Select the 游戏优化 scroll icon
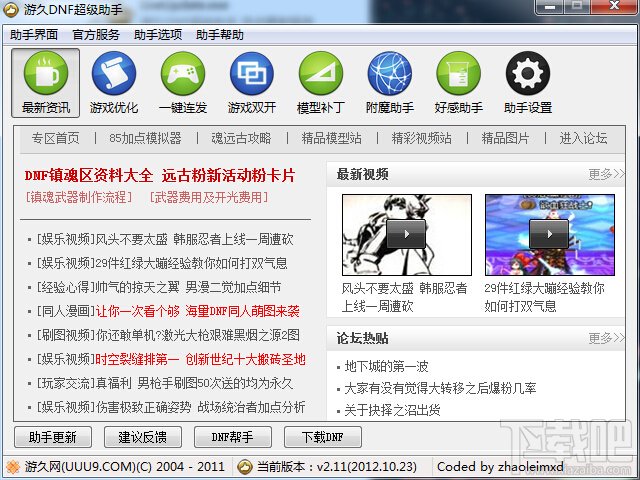Screen dimensions: 640x480 (x=114, y=83)
